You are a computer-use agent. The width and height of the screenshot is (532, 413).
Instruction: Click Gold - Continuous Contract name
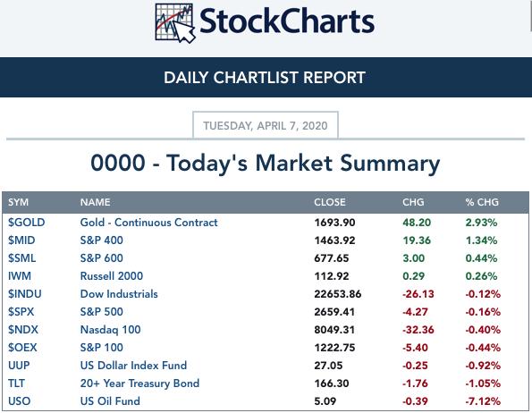pos(149,223)
